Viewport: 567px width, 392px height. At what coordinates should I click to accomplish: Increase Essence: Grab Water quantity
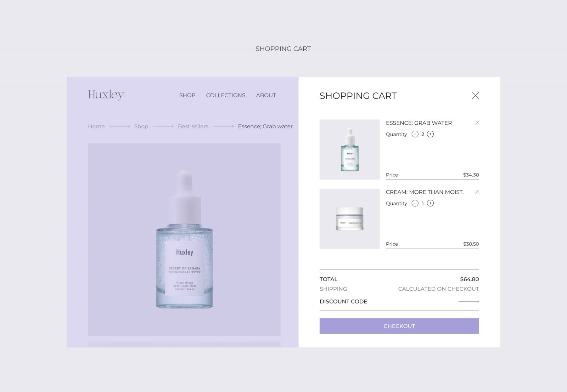(x=430, y=134)
